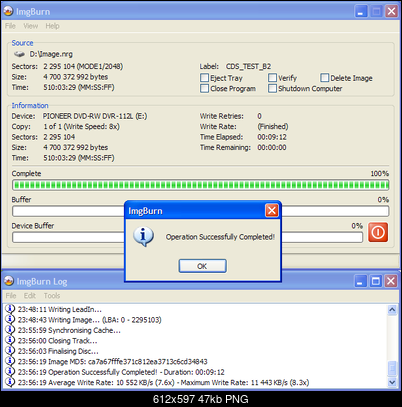402x407 pixels.
Task: Click the blue information icon in the dialog
Action: pos(143,236)
